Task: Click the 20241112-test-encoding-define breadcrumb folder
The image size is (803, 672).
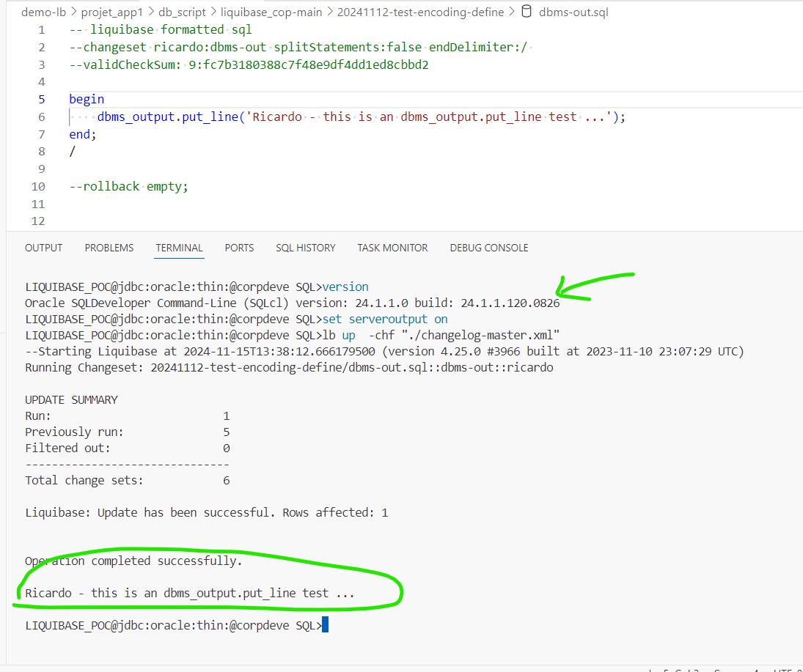Action: pos(420,12)
